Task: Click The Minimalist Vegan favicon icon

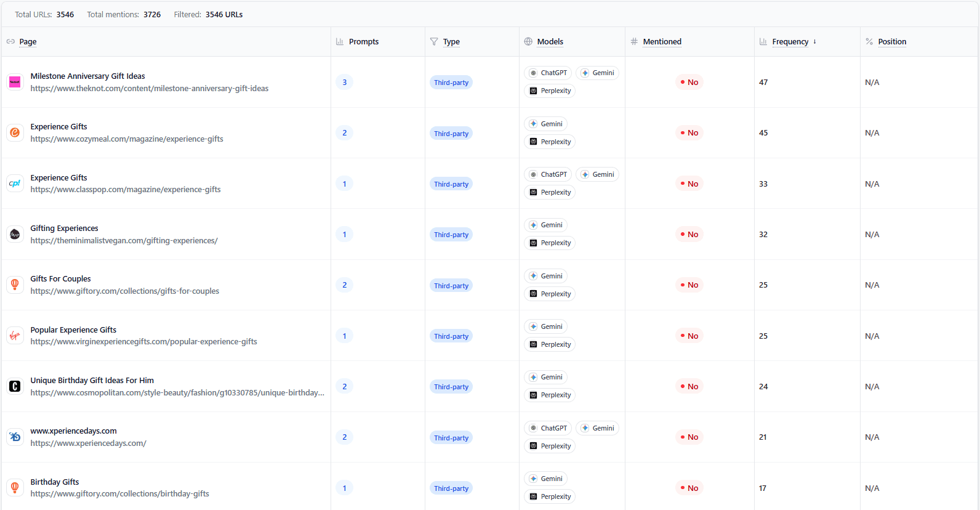Action: coord(15,234)
